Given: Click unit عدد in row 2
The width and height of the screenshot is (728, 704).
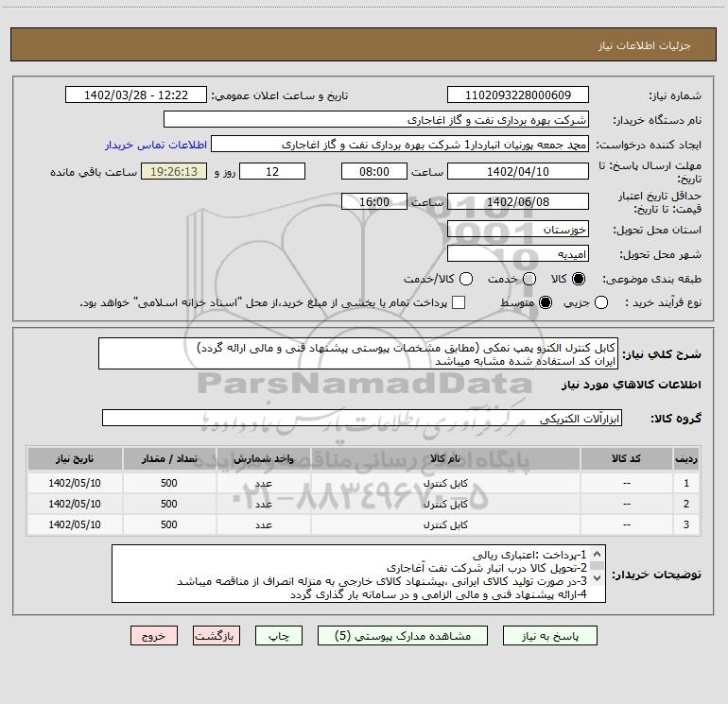Looking at the screenshot, I should click(x=263, y=505).
